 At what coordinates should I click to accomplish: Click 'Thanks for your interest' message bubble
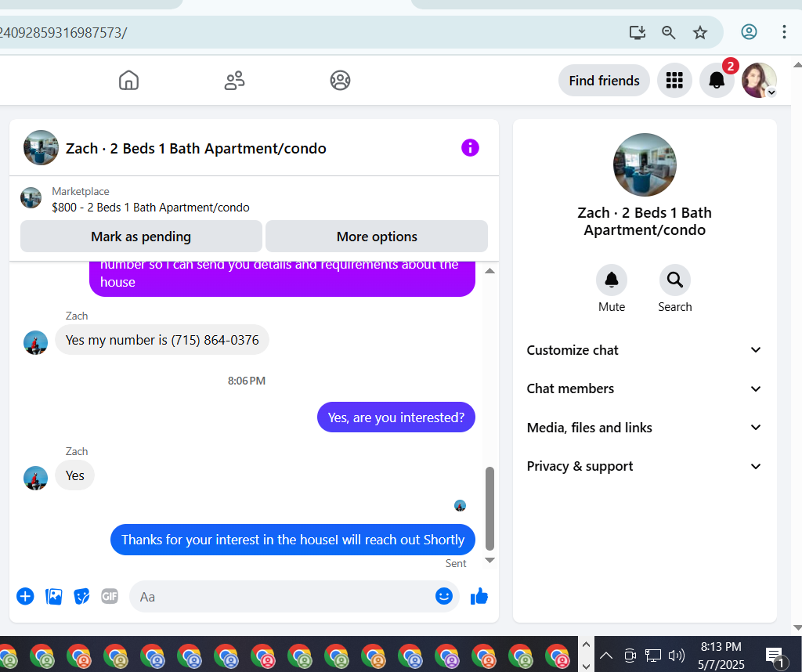pos(293,540)
